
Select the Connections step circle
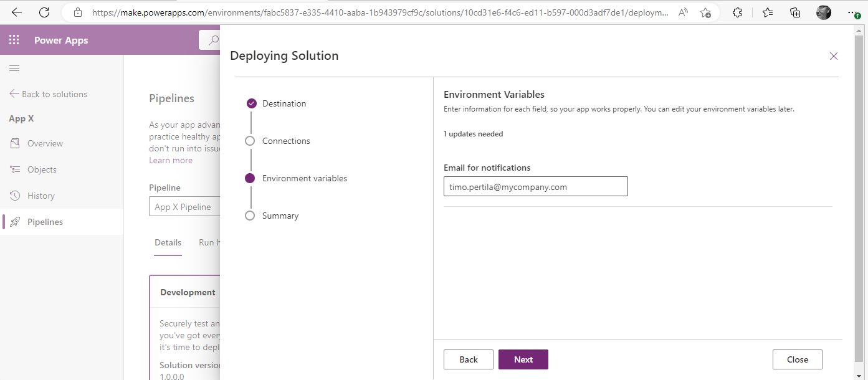[250, 141]
